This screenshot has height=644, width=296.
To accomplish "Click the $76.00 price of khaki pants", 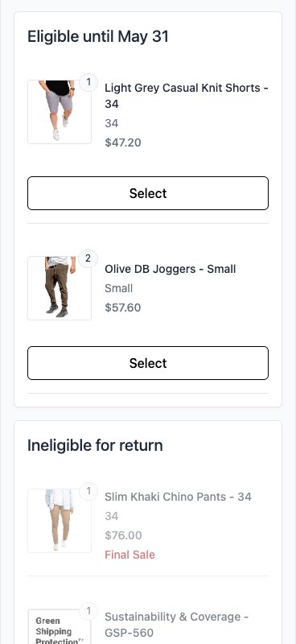I will pos(123,535).
